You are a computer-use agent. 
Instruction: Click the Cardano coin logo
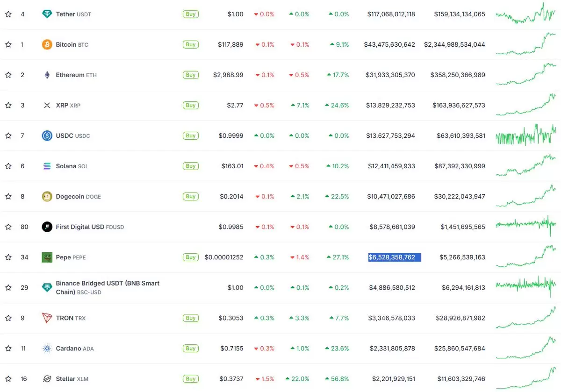(x=47, y=348)
